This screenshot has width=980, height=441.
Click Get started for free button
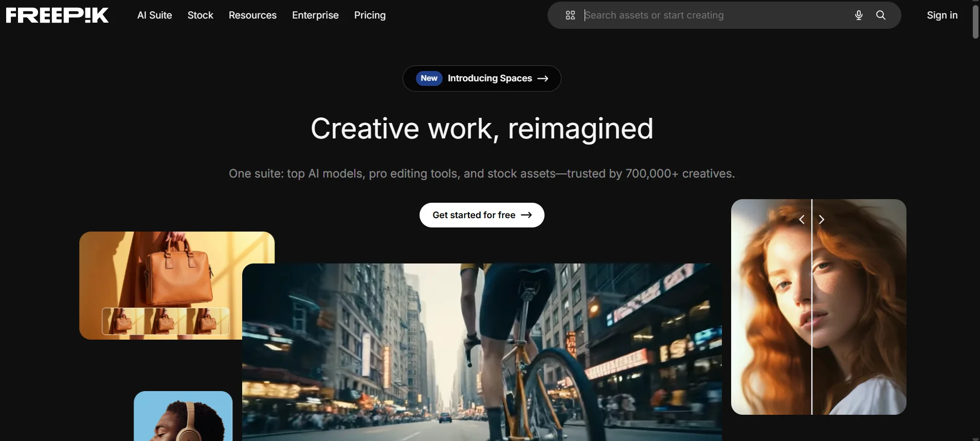coord(482,215)
